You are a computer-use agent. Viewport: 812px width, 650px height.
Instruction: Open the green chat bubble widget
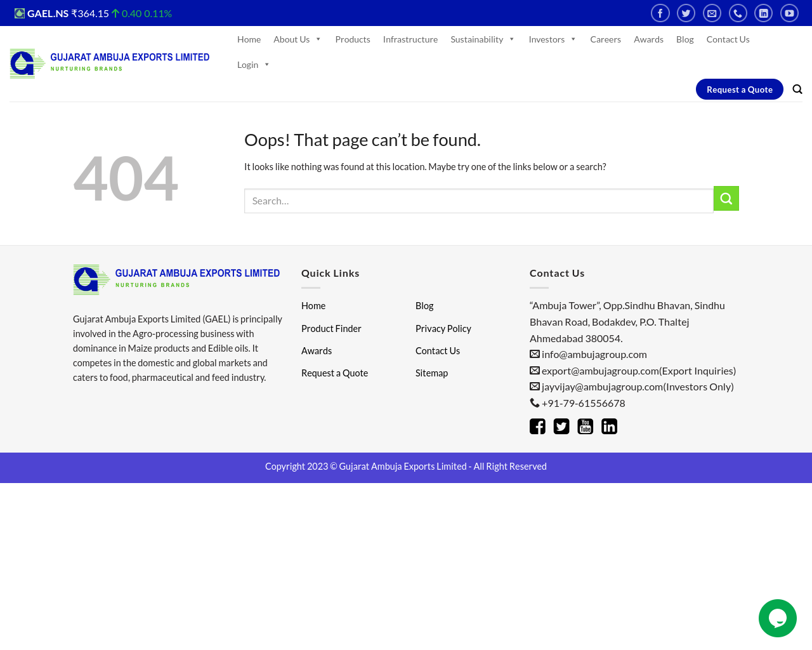pos(778,618)
